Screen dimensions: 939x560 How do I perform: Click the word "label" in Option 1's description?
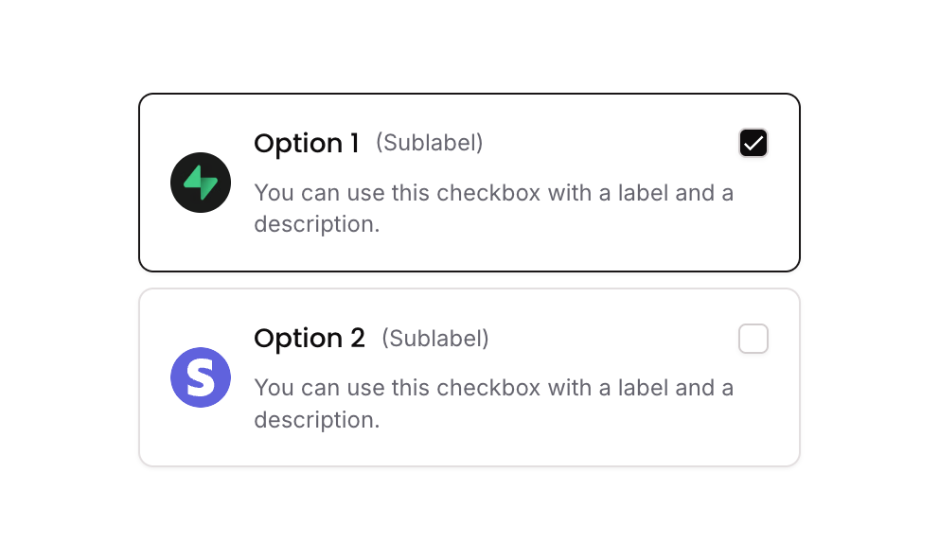[644, 193]
